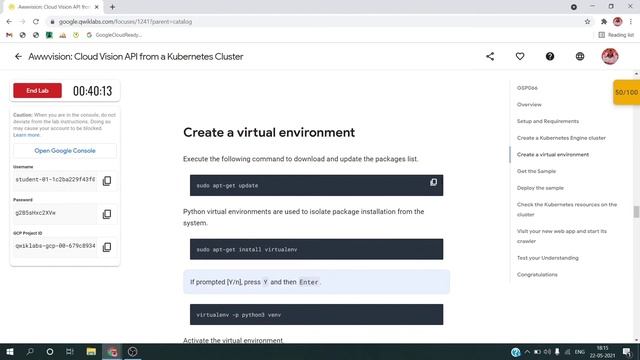Open Gmail bookmark icon
This screenshot has width=640, height=360.
9,35
